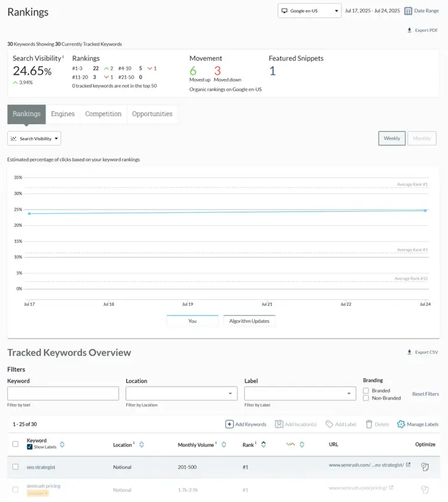Image resolution: width=448 pixels, height=502 pixels.
Task: Click the Delete trash icon
Action: [369, 424]
